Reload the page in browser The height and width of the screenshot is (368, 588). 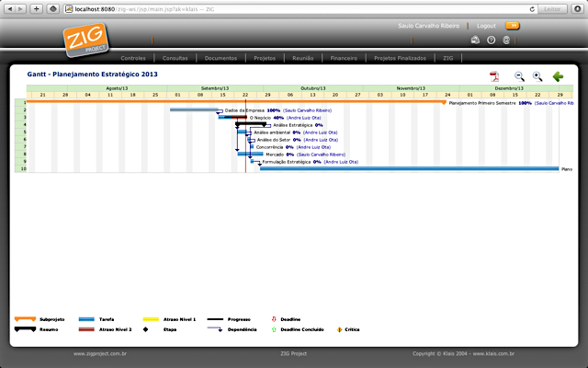click(532, 9)
